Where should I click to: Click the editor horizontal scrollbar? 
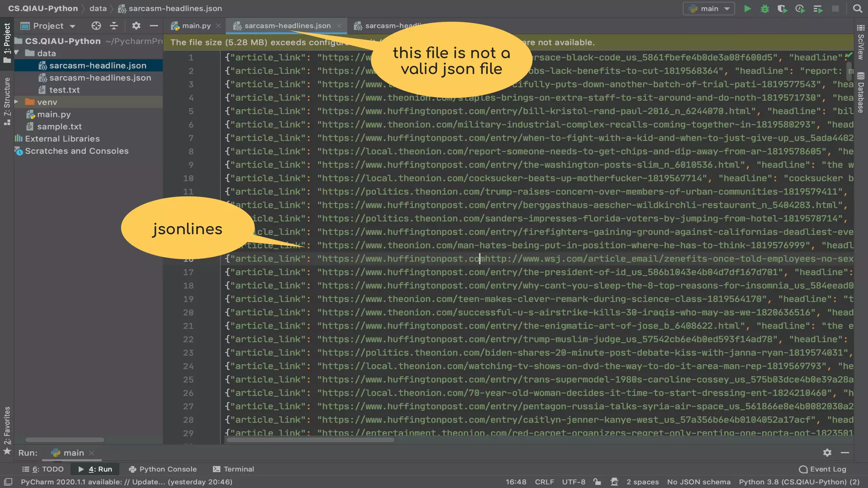[310, 440]
